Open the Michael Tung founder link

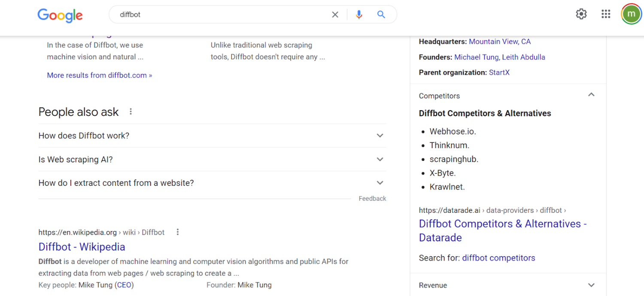476,57
